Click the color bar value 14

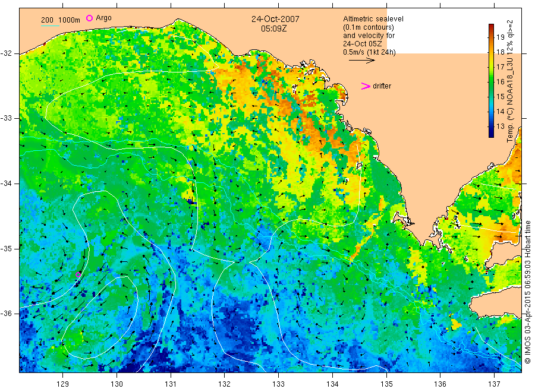500,112
